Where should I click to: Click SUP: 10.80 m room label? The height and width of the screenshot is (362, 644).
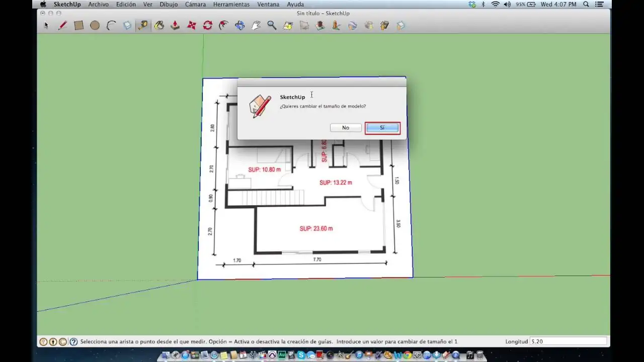264,169
